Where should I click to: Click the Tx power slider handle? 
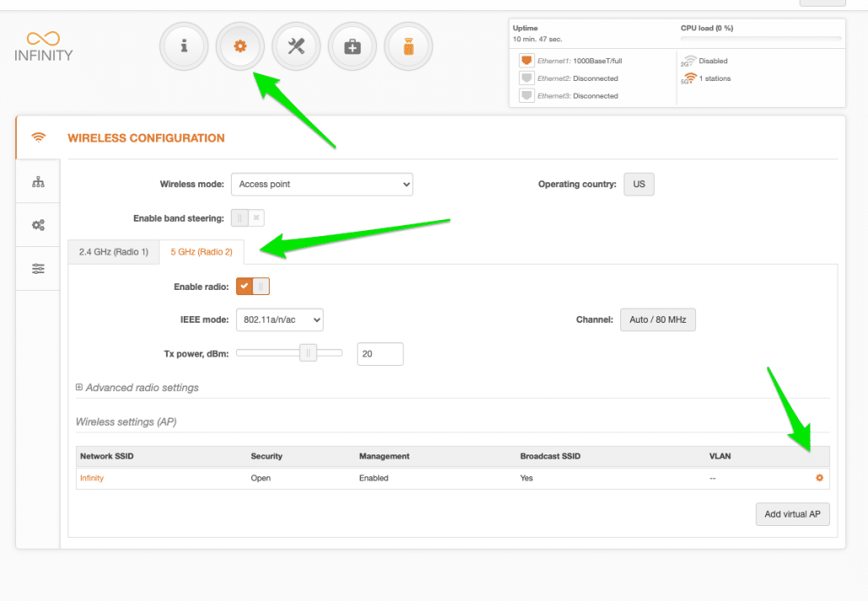pyautogui.click(x=308, y=353)
